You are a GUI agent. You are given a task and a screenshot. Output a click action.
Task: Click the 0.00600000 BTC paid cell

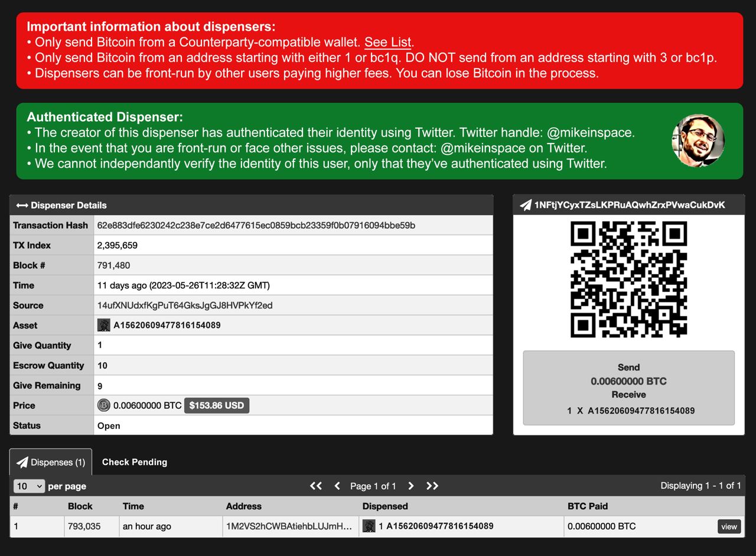[601, 526]
